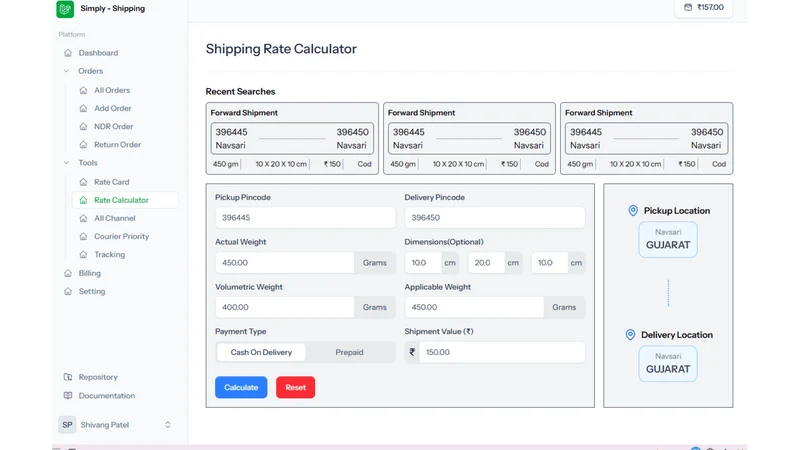The image size is (800, 450).
Task: Click the NDR Order icon
Action: point(83,127)
